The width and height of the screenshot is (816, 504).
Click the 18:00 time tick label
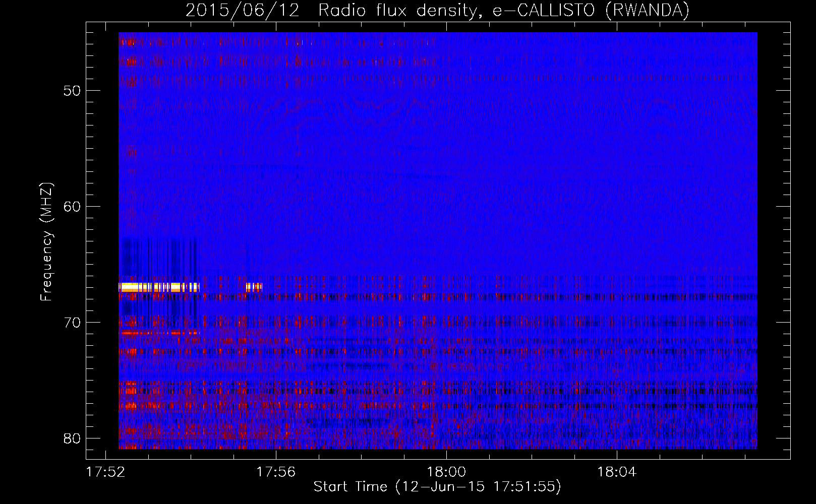pos(446,472)
